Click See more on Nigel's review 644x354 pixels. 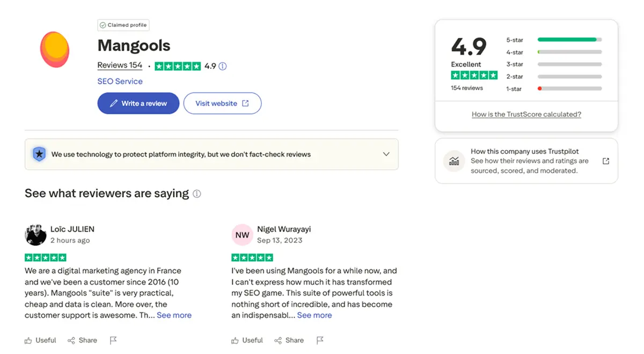314,315
